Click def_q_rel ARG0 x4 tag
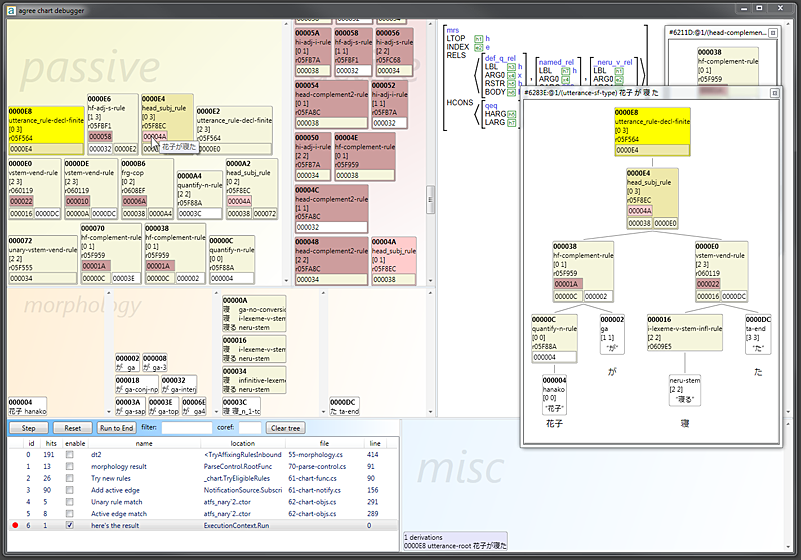Image resolution: width=801 pixels, height=560 pixels. (511, 75)
